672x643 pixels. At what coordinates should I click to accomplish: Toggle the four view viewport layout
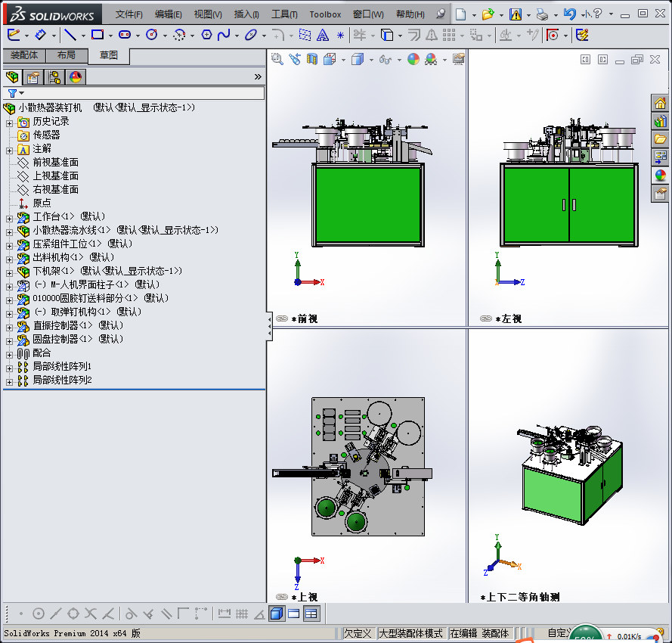pyautogui.click(x=311, y=613)
